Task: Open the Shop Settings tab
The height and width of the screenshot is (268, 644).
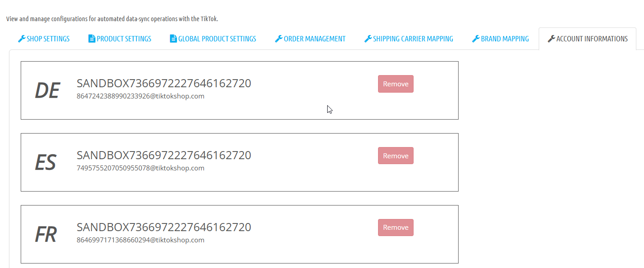Action: click(44, 39)
